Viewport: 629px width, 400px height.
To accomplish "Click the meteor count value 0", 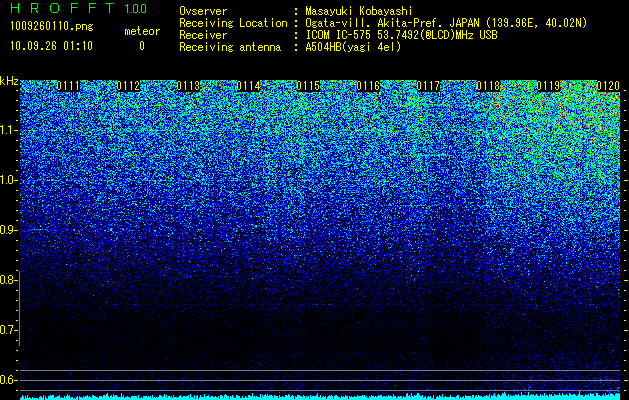I will [x=142, y=46].
